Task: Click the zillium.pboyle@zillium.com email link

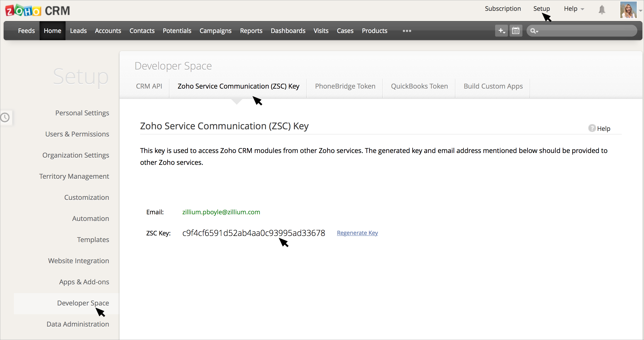Action: tap(221, 212)
